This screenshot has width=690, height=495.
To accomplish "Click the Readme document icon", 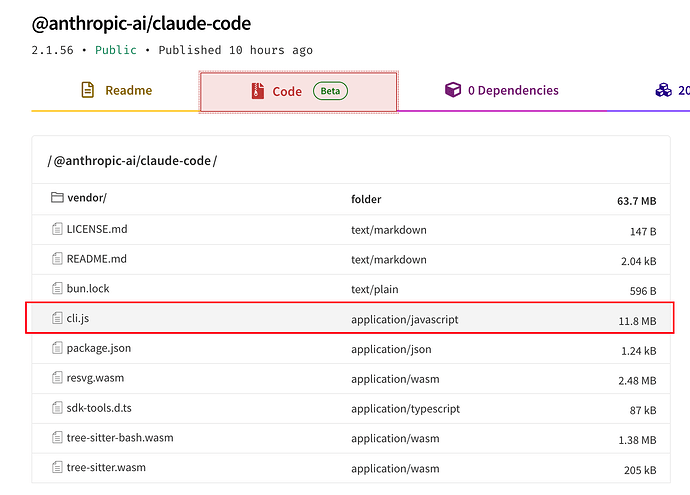I will pos(88,90).
